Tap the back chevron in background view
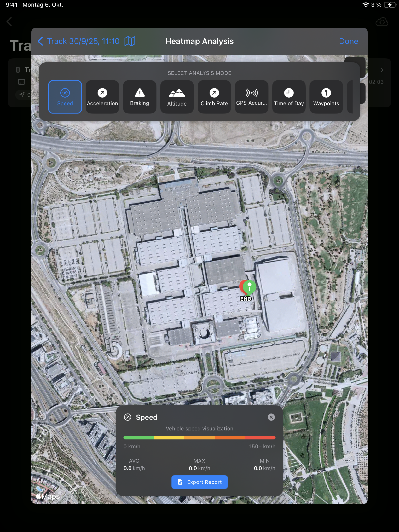 click(x=9, y=22)
